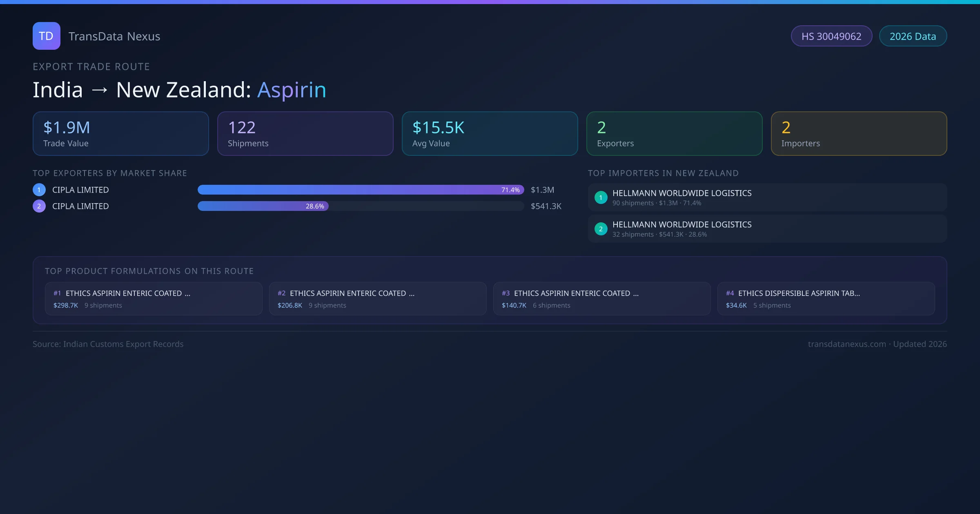
Task: Open #4 Ethics Dispersible Aspirin card
Action: click(826, 299)
